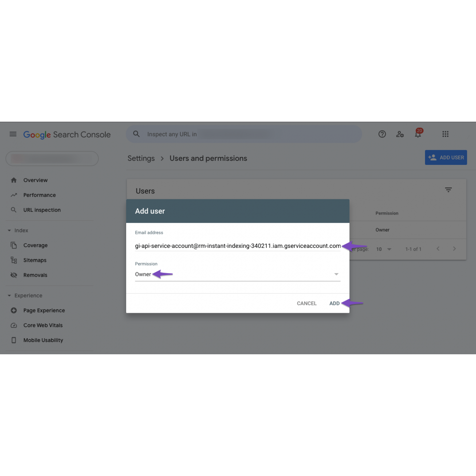Select Sitemaps in the sidebar
The height and width of the screenshot is (476, 476).
click(35, 260)
